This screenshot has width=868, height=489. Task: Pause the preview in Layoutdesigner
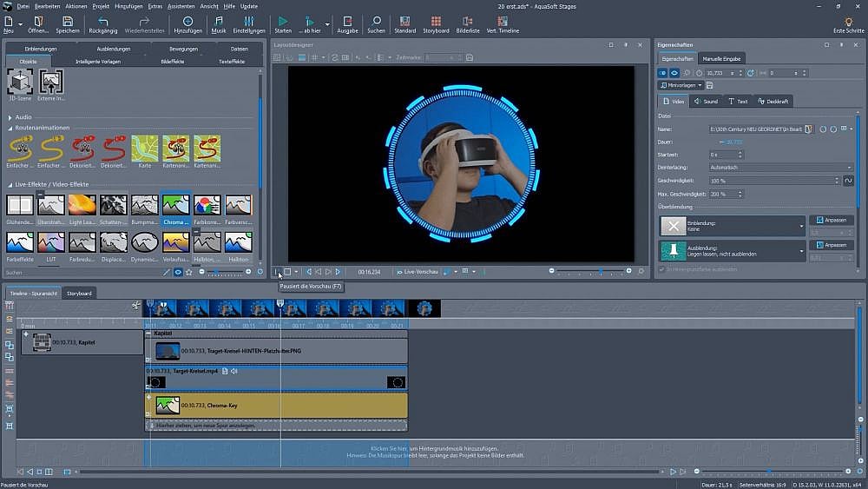click(277, 272)
